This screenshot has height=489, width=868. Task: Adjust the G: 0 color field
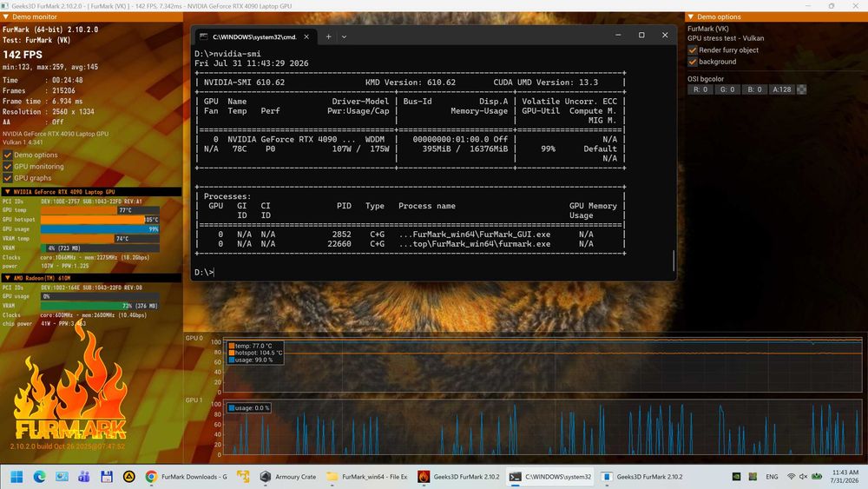point(727,89)
